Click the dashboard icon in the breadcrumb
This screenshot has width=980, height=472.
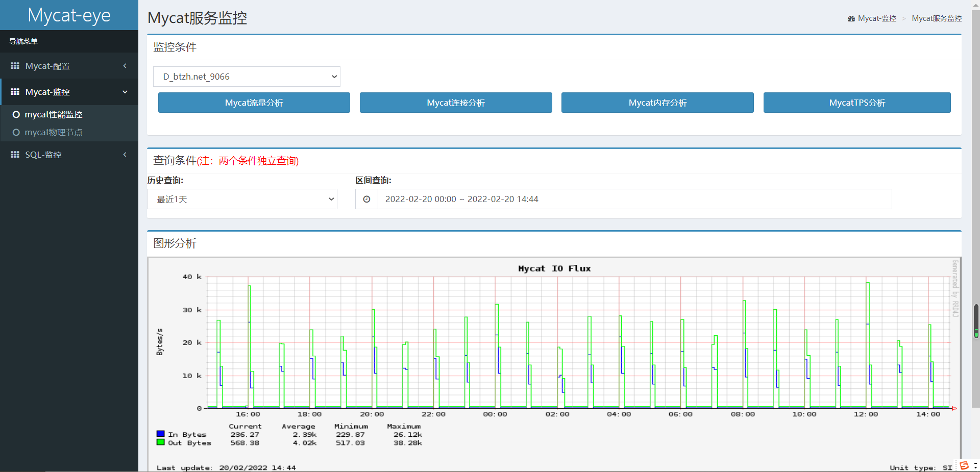pyautogui.click(x=851, y=18)
